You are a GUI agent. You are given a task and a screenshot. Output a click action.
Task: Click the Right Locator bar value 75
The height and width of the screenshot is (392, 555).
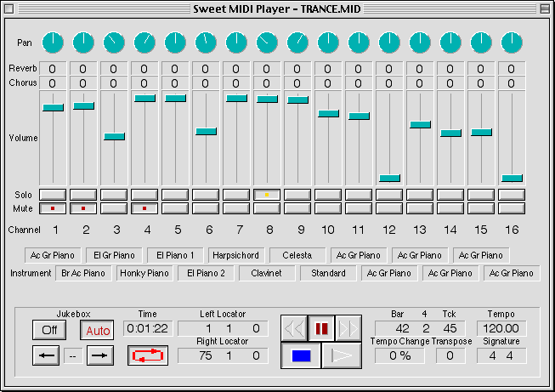pos(206,355)
